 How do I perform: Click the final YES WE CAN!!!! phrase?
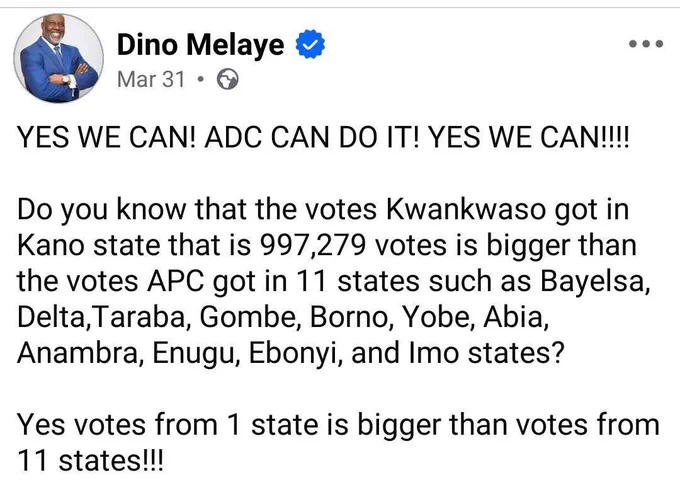(x=528, y=137)
